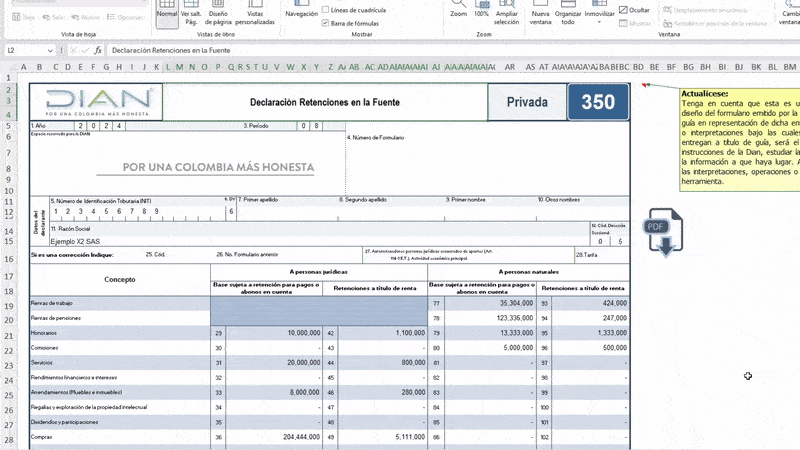Expand the Name Box dropdown
The width and height of the screenshot is (800, 450).
tap(51, 50)
